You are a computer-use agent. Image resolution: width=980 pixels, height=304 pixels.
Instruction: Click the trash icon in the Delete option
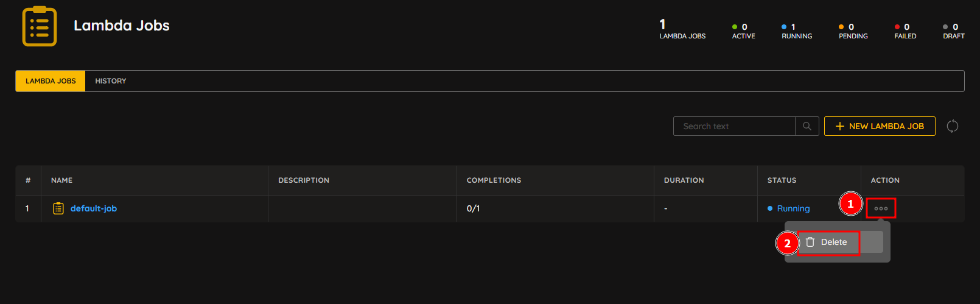point(810,242)
